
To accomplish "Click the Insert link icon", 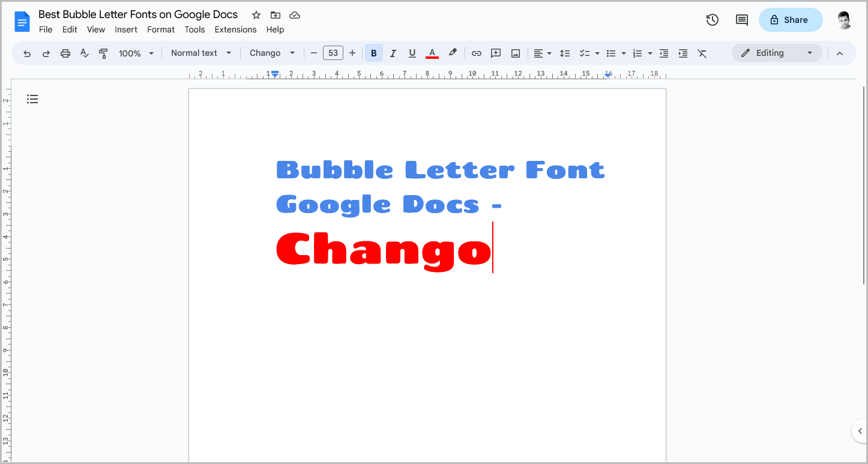I will (x=476, y=53).
